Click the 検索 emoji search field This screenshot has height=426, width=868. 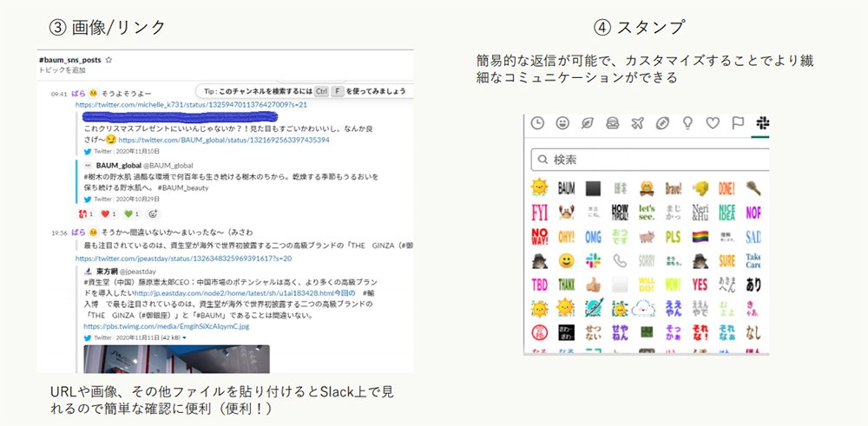[x=650, y=160]
